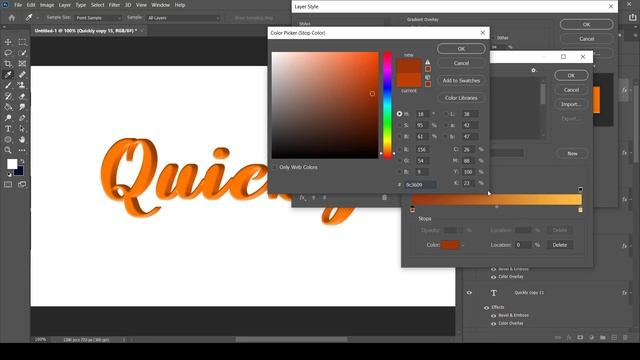Open the File menu

tap(18, 5)
